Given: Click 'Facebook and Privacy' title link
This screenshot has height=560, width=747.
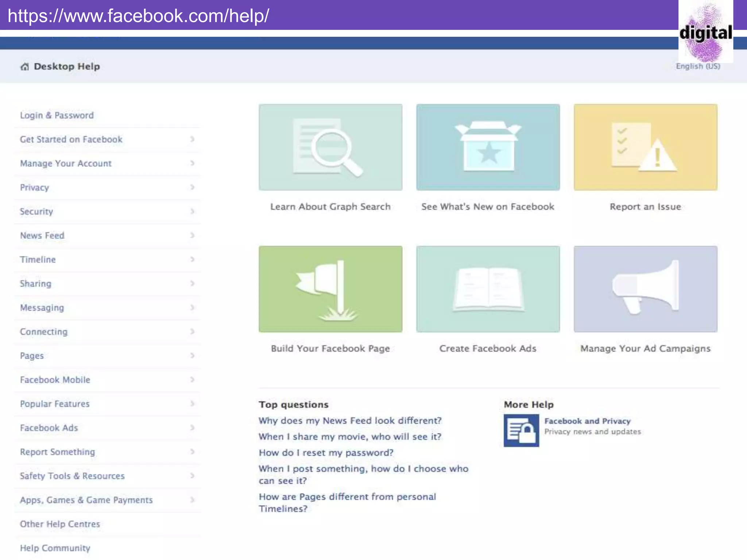Looking at the screenshot, I should (x=587, y=421).
